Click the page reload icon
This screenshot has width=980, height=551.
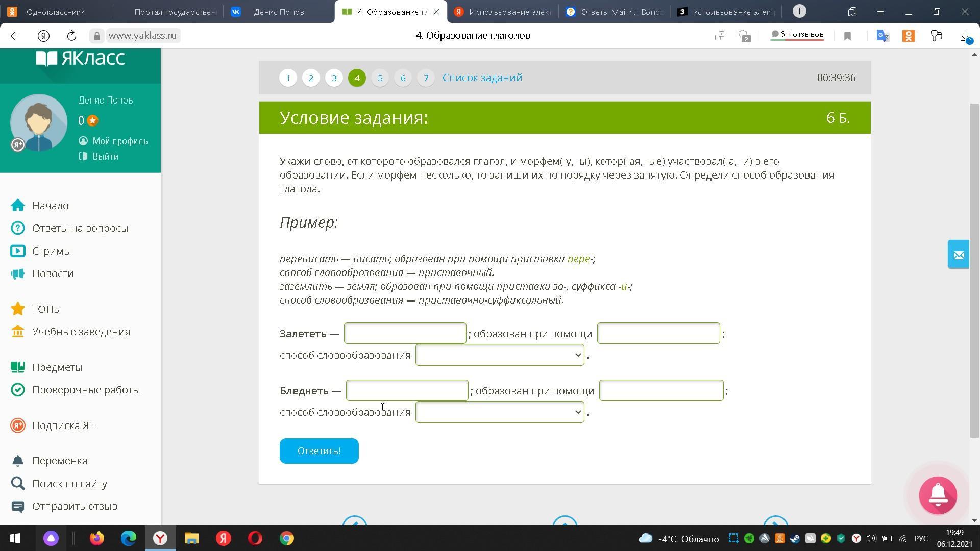[x=71, y=36]
